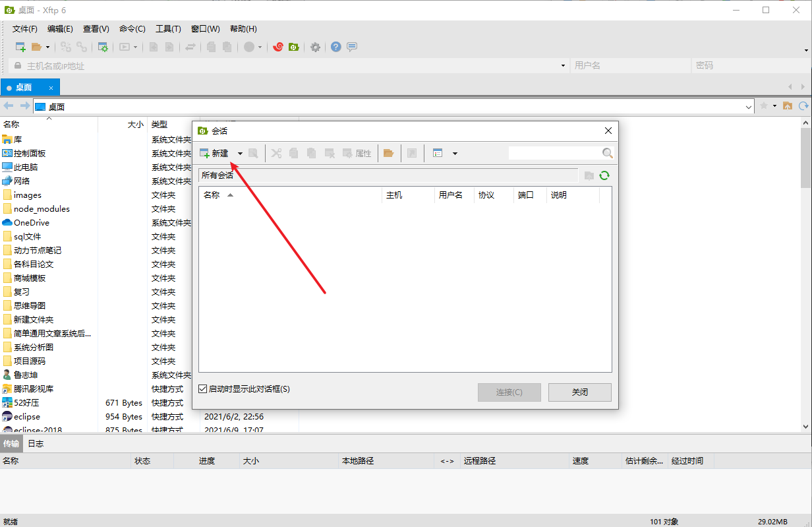Screen dimensions: 812x527
Task: Click the 连接(C) button
Action: pos(509,392)
